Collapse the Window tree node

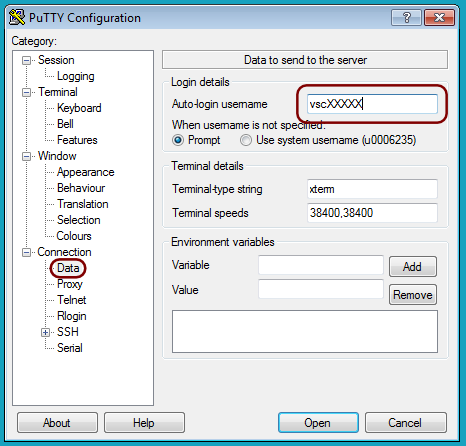tap(26, 156)
